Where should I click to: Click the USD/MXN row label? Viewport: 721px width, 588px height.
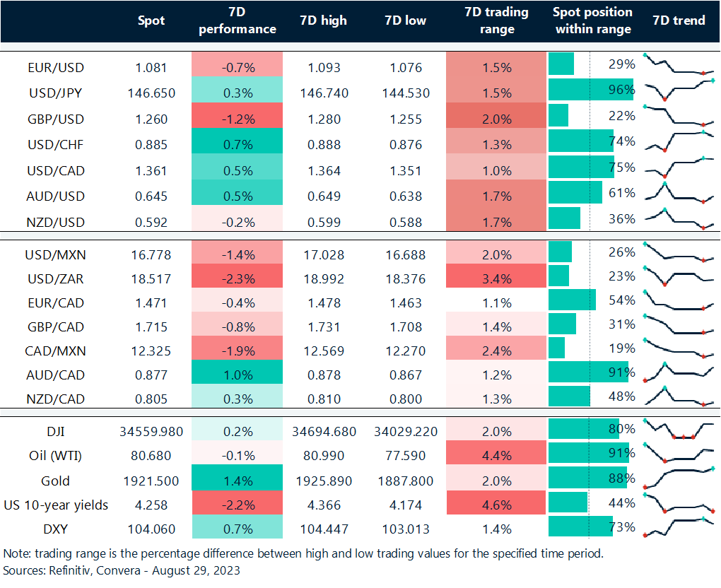click(55, 254)
